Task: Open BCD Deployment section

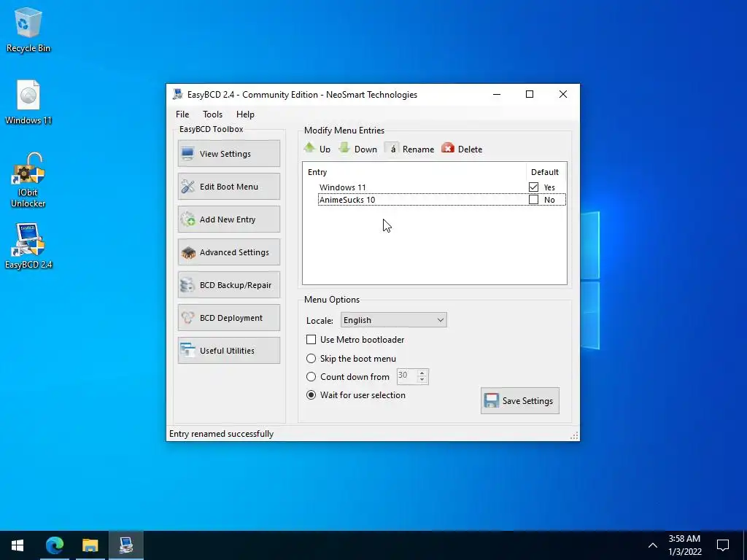Action: 228,318
